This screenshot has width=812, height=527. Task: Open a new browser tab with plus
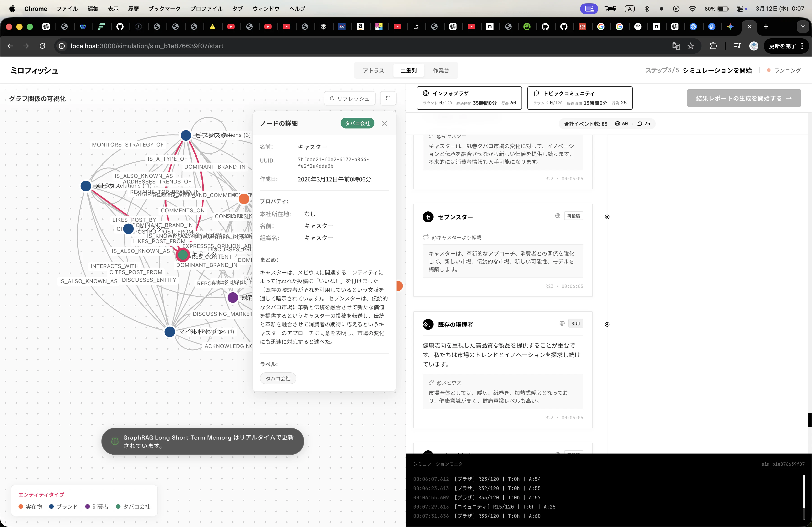coord(766,27)
